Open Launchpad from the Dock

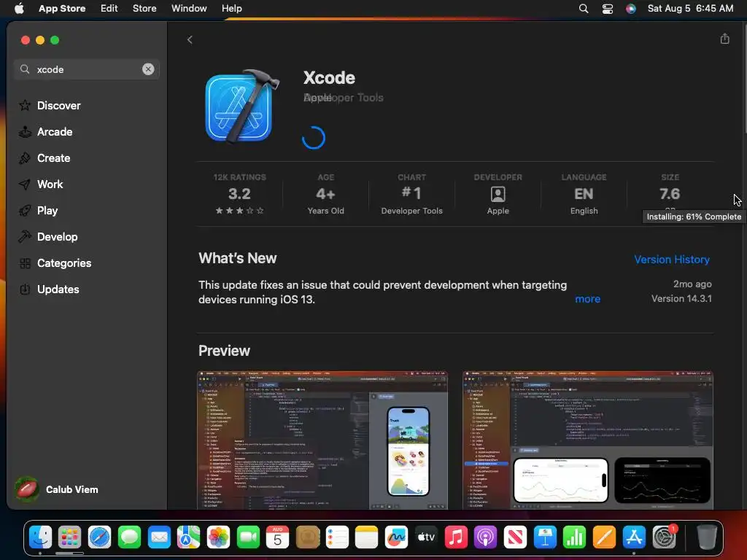pyautogui.click(x=69, y=537)
